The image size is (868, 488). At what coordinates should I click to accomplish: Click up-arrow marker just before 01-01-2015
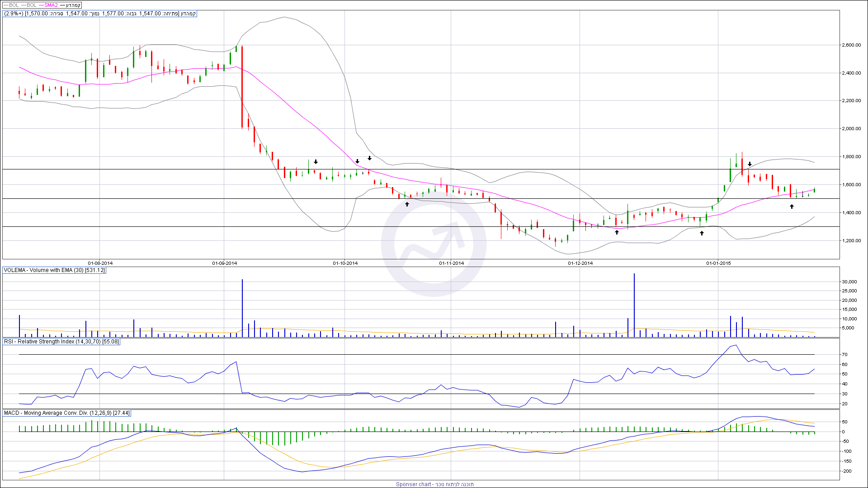pyautogui.click(x=702, y=233)
